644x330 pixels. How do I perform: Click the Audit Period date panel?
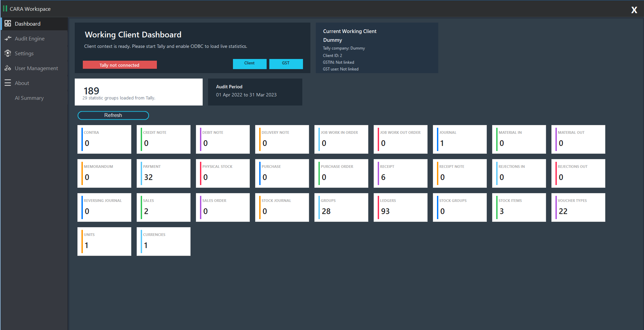(x=255, y=92)
